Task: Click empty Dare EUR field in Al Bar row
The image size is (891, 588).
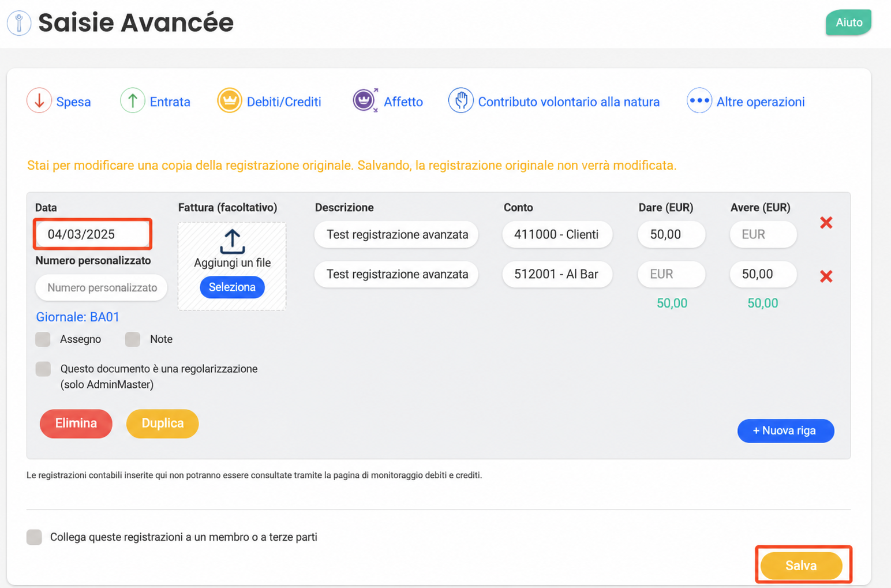Action: (671, 275)
